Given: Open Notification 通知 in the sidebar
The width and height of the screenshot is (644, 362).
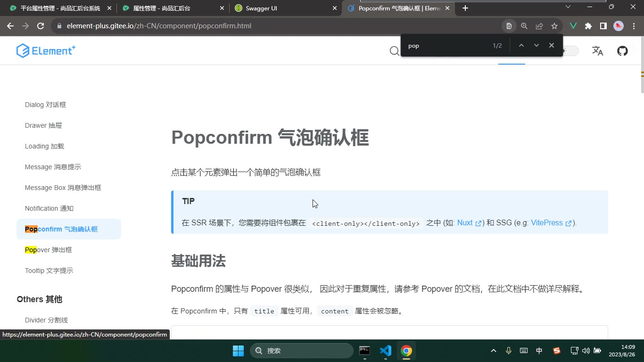Looking at the screenshot, I should click(x=49, y=208).
